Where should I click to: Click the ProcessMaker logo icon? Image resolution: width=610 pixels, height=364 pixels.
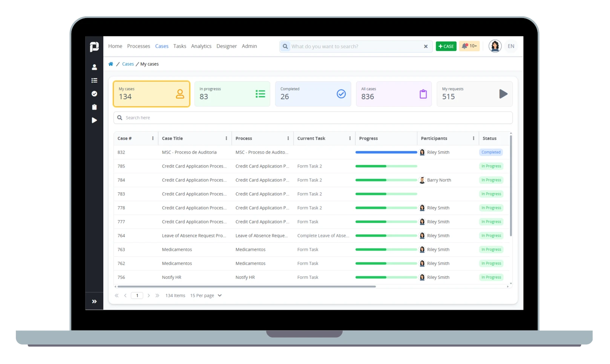(x=94, y=46)
